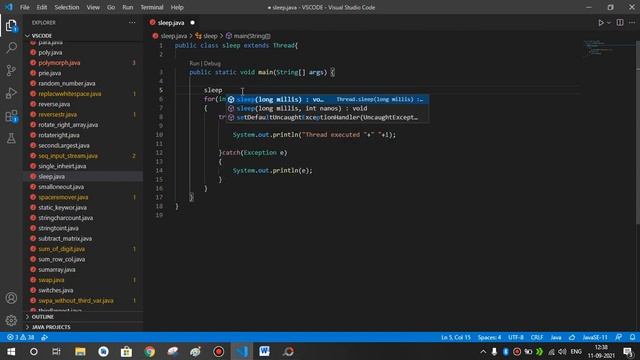Image resolution: width=640 pixels, height=360 pixels.
Task: Open random_number.java in Explorer
Action: pos(67,83)
